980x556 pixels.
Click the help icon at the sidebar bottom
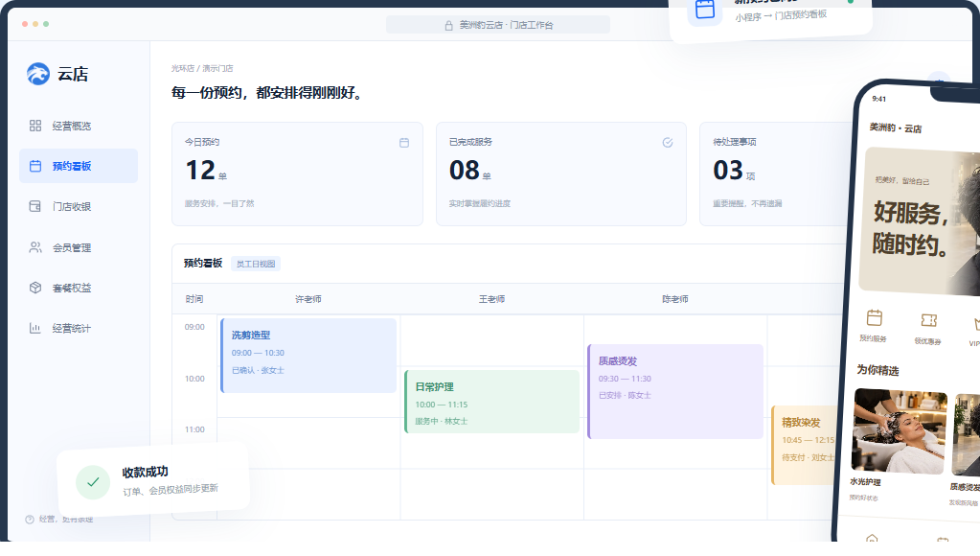pyautogui.click(x=30, y=520)
